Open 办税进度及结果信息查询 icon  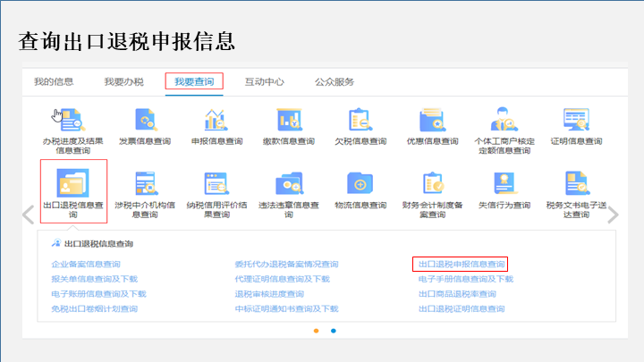pos(72,120)
